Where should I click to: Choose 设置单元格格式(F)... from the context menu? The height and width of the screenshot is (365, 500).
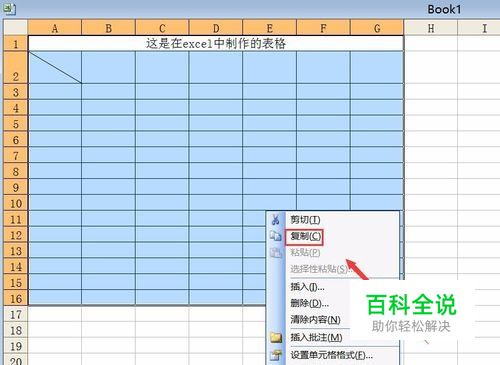point(331,355)
